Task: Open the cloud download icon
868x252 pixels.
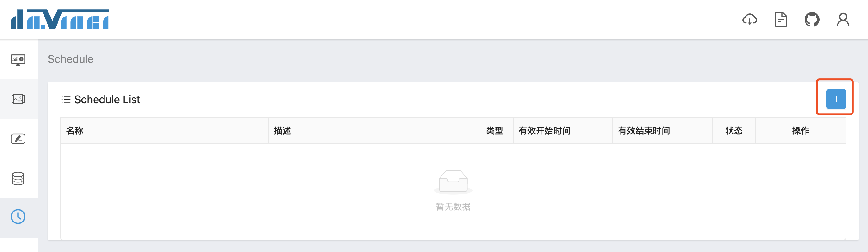Action: (x=750, y=20)
